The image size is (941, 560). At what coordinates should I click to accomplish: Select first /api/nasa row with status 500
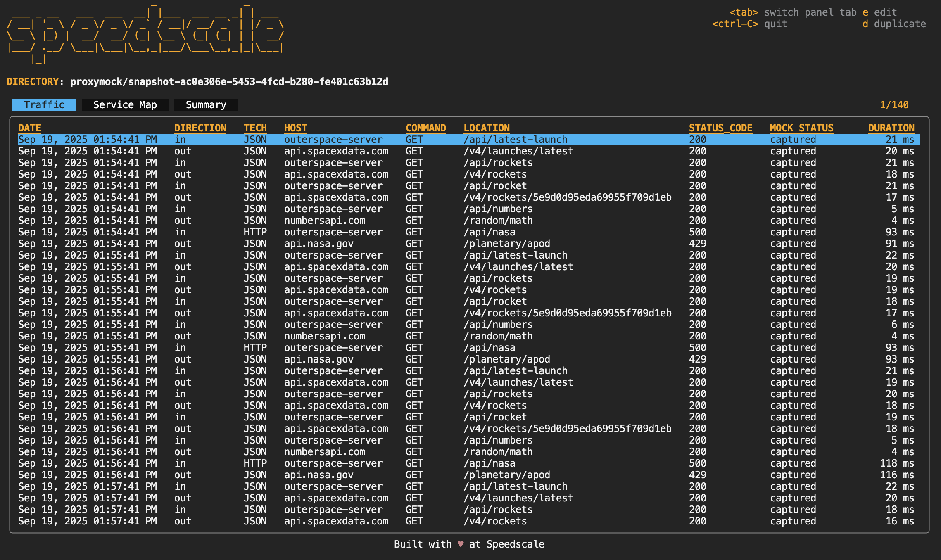point(490,232)
